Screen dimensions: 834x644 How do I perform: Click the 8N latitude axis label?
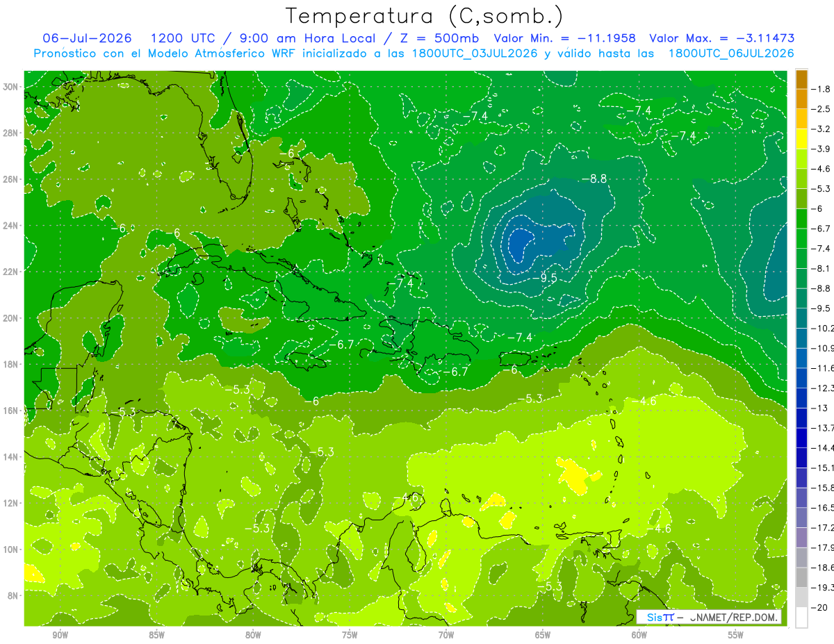pyautogui.click(x=14, y=595)
